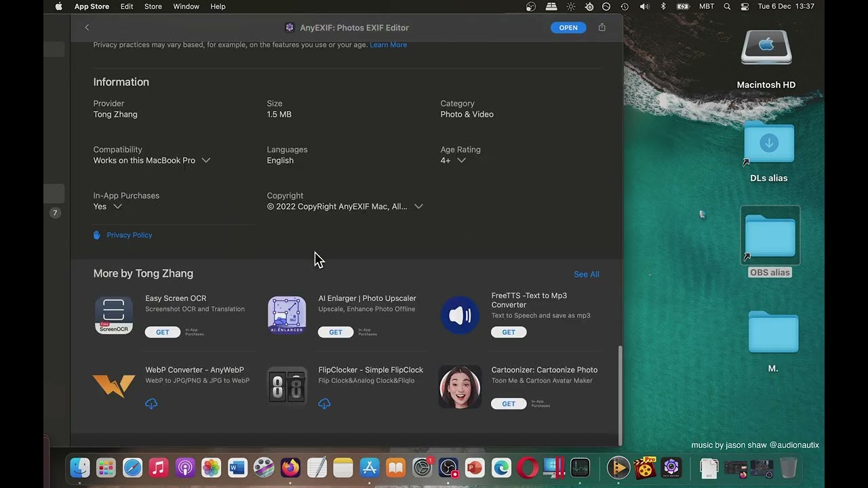The image size is (868, 488).
Task: Open Spotlight search in menu bar
Action: tap(727, 6)
